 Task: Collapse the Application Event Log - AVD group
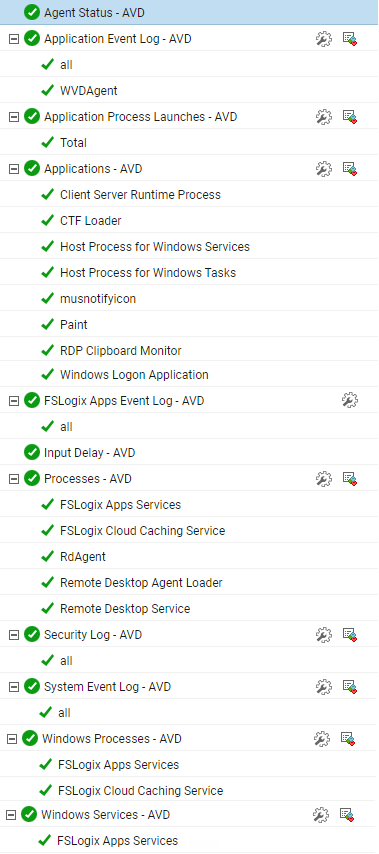tap(14, 39)
